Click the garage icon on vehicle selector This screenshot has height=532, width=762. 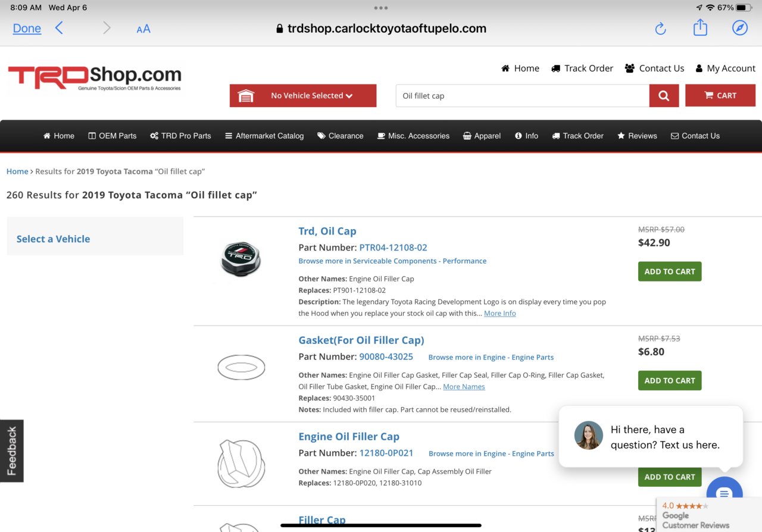coord(246,96)
